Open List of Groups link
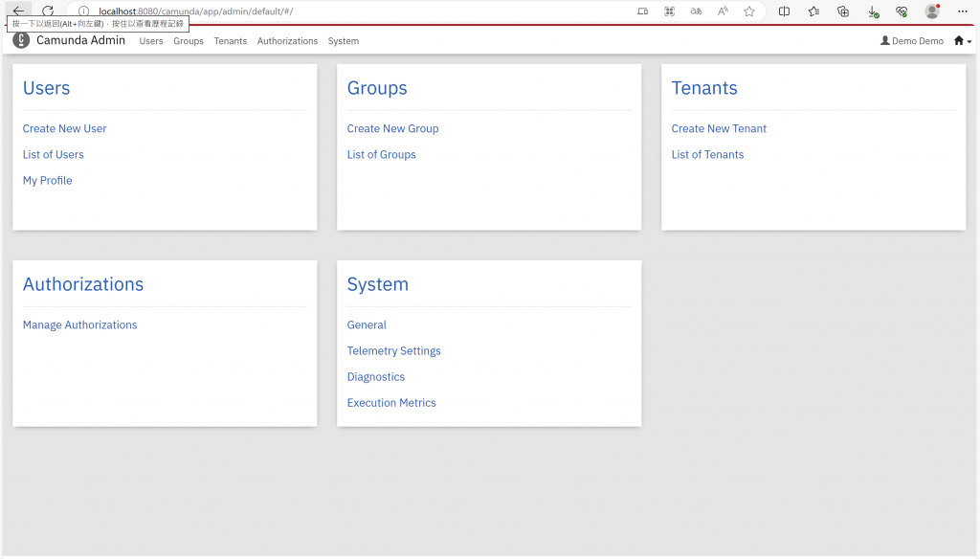This screenshot has width=980, height=559. pyautogui.click(x=381, y=154)
